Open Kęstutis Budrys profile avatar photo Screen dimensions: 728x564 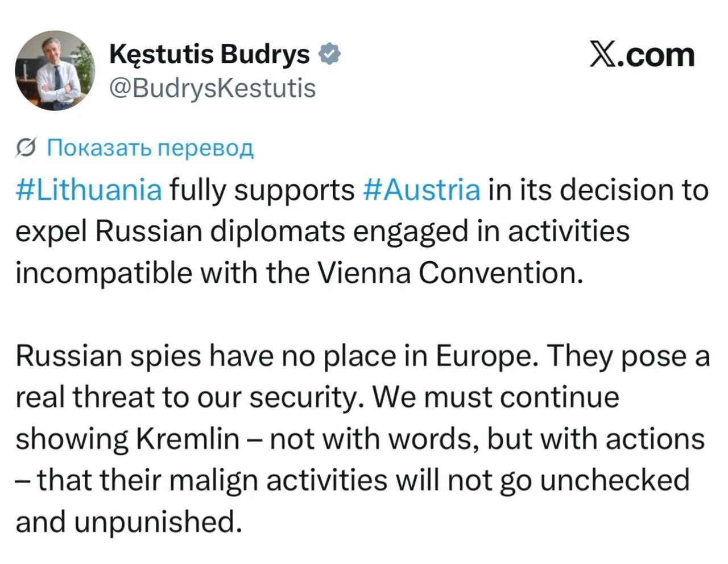coord(55,70)
